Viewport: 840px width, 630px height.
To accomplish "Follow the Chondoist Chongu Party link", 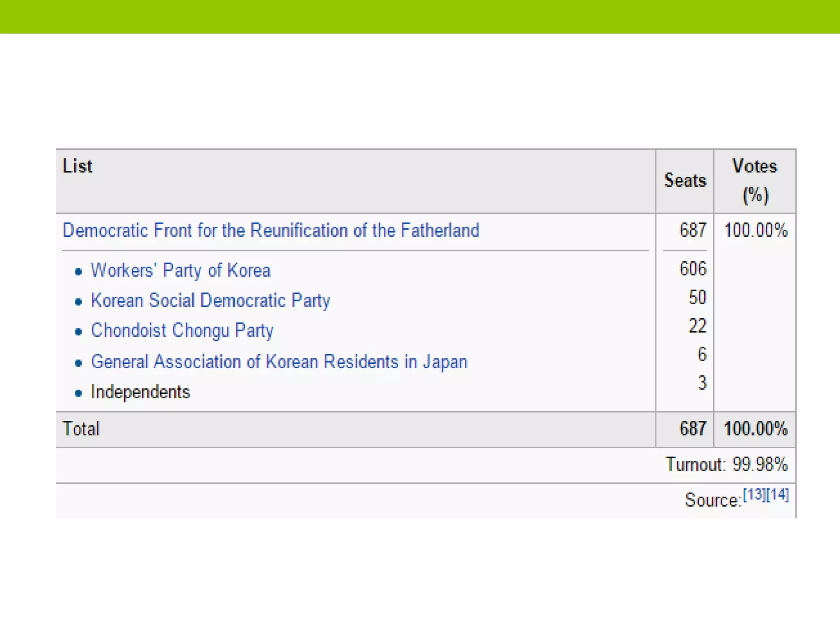I will click(182, 331).
